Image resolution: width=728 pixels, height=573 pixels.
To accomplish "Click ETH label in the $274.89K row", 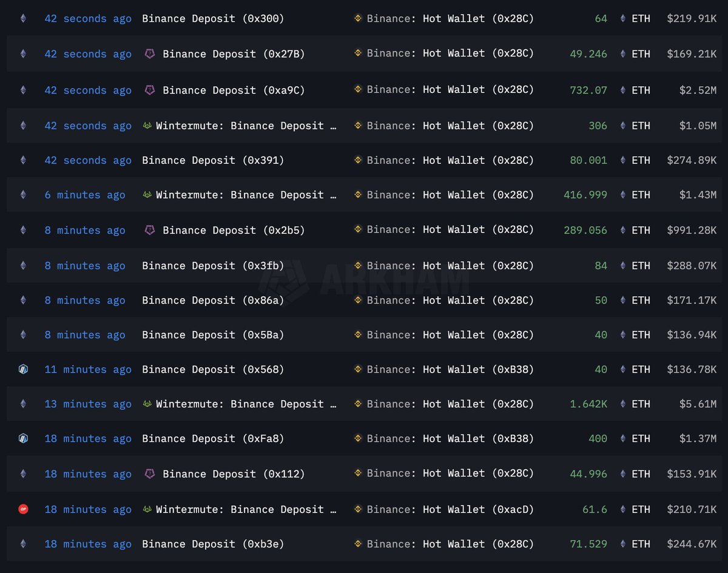I will click(641, 160).
